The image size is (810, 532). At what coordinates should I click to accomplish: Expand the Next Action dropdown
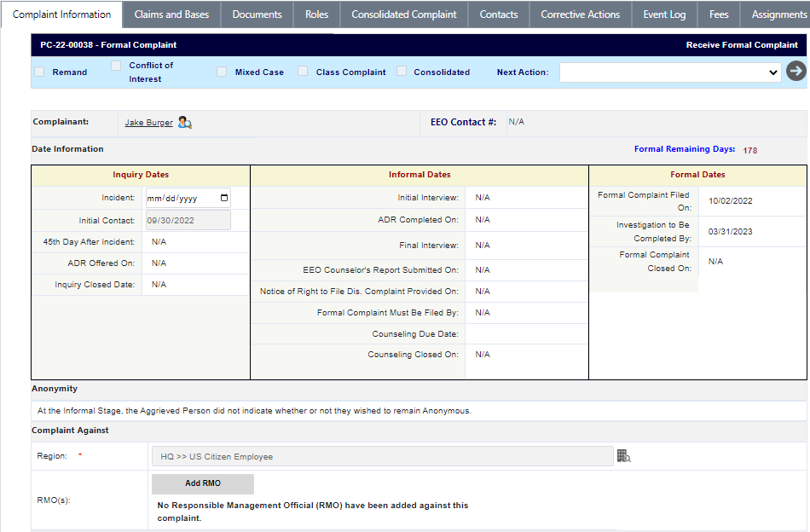[x=670, y=72]
